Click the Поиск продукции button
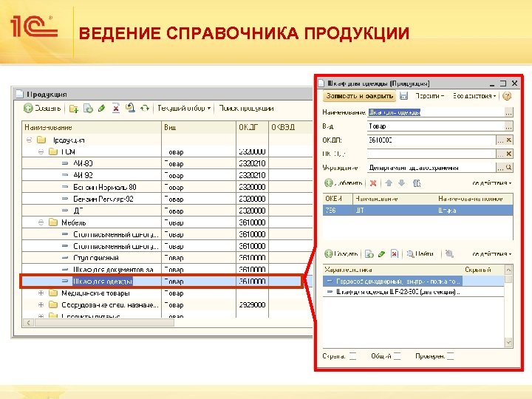532x399 pixels. tap(246, 108)
